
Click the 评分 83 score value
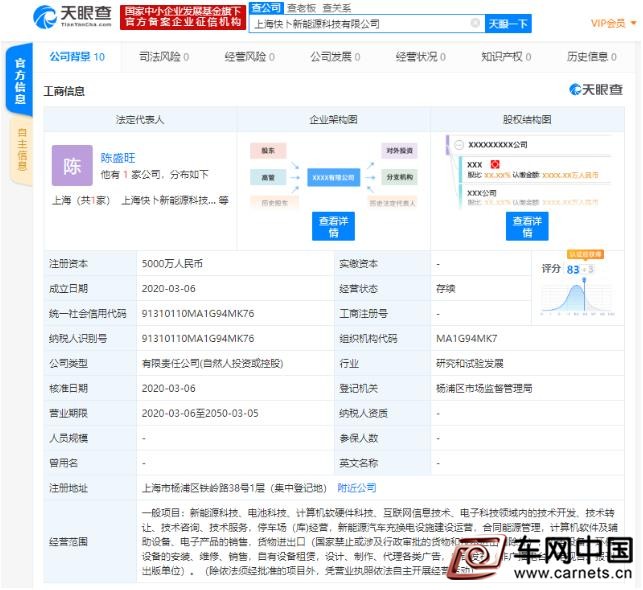coord(573,269)
